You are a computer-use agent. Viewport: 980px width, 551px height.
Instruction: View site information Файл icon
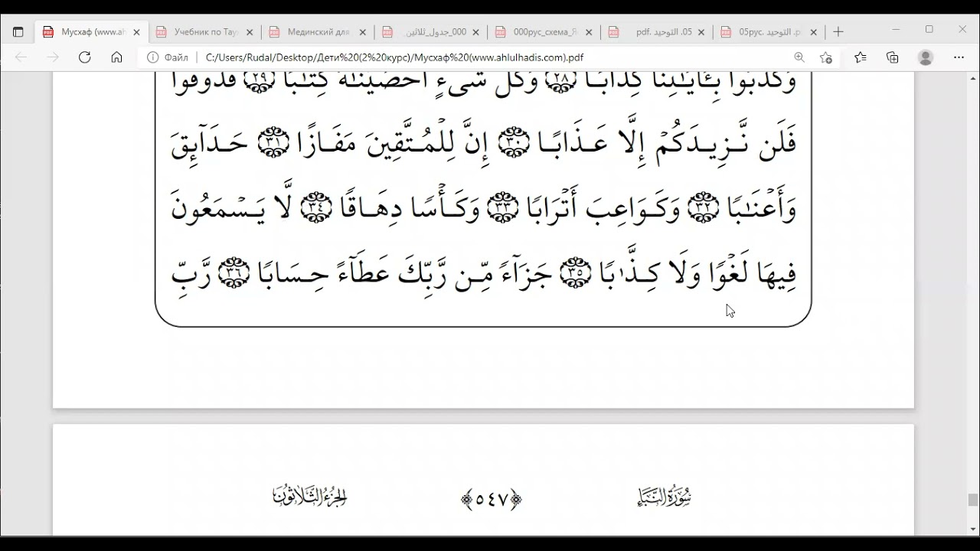point(152,57)
